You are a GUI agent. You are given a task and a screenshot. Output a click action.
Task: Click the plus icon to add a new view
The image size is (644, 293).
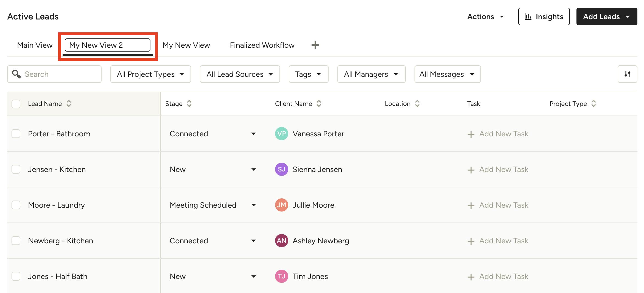tap(315, 45)
